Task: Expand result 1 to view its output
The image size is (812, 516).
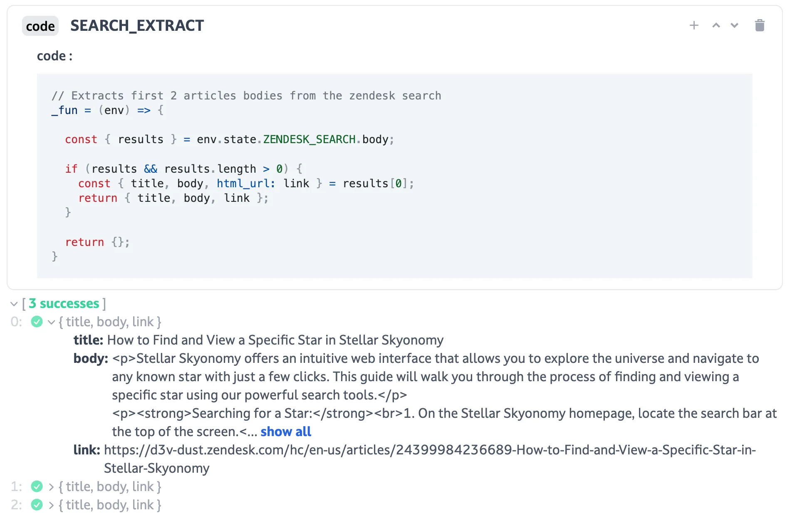Action: 52,486
